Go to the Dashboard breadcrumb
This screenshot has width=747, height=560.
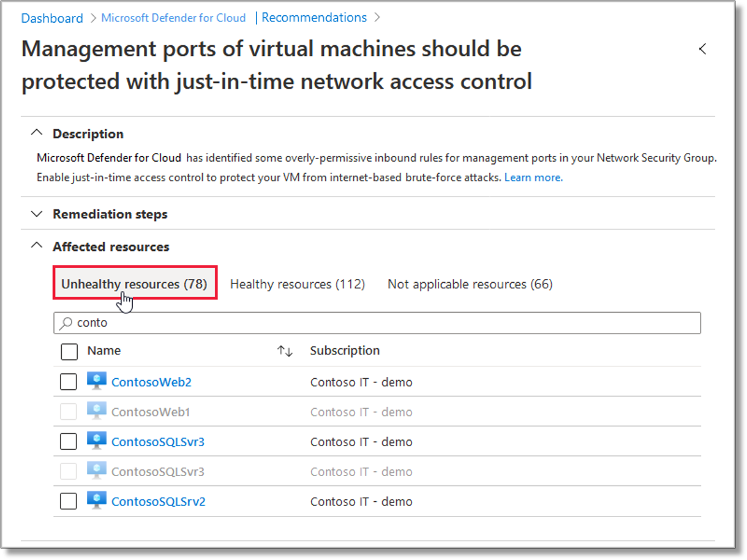pyautogui.click(x=52, y=18)
